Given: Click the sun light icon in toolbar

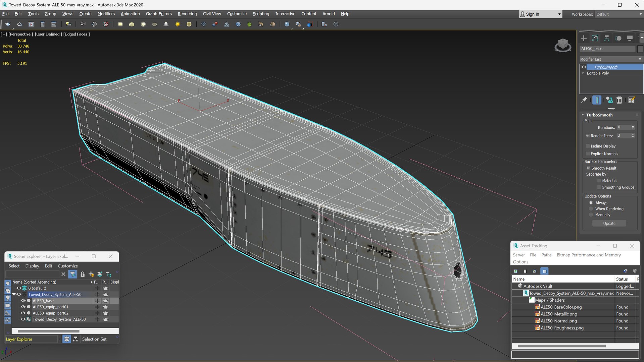Looking at the screenshot, I should pyautogui.click(x=178, y=24).
